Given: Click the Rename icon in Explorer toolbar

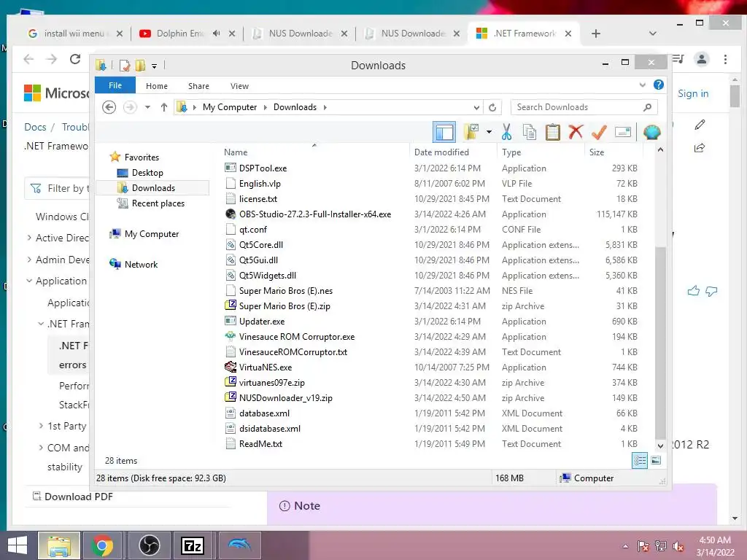Looking at the screenshot, I should pos(623,132).
